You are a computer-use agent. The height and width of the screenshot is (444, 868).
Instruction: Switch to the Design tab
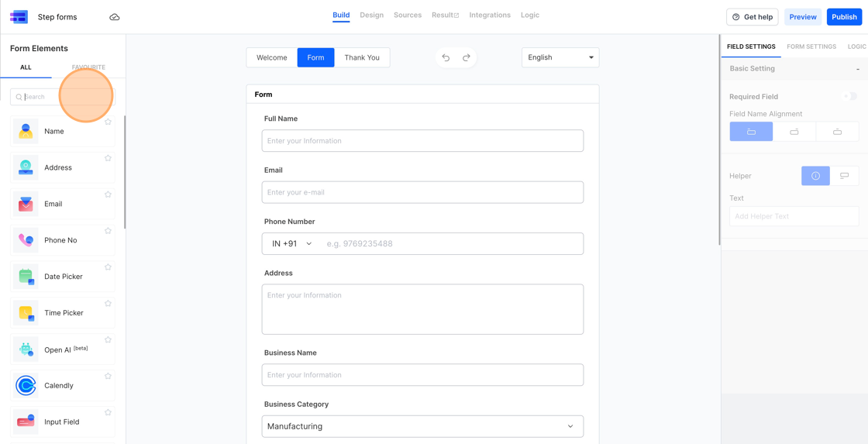pyautogui.click(x=371, y=15)
